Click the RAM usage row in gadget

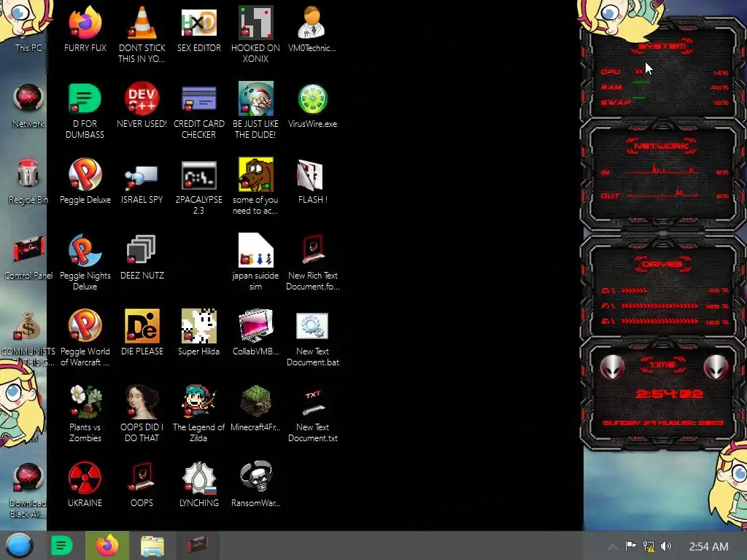[665, 87]
